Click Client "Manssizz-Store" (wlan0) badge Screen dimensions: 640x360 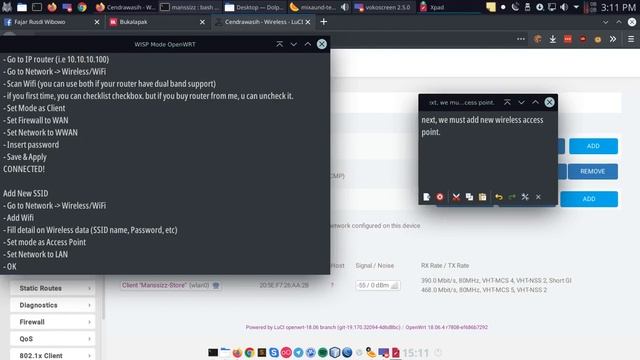(x=170, y=285)
